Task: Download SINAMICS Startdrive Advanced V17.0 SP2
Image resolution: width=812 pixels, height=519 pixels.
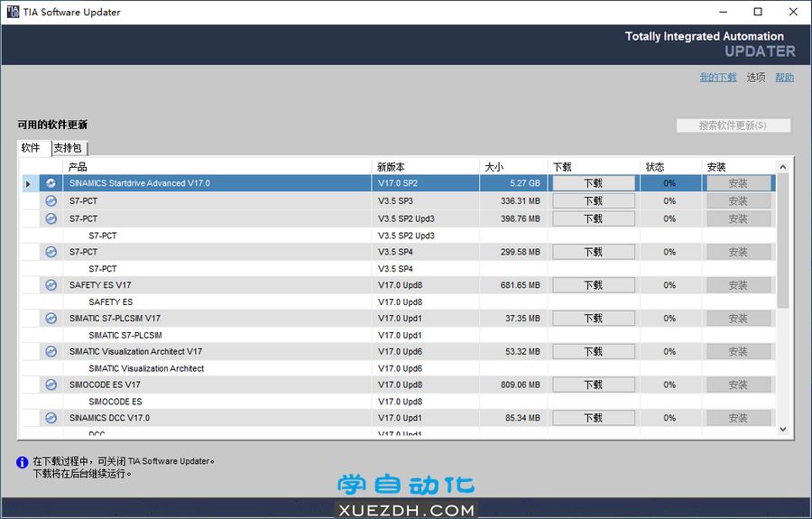Action: [x=594, y=183]
